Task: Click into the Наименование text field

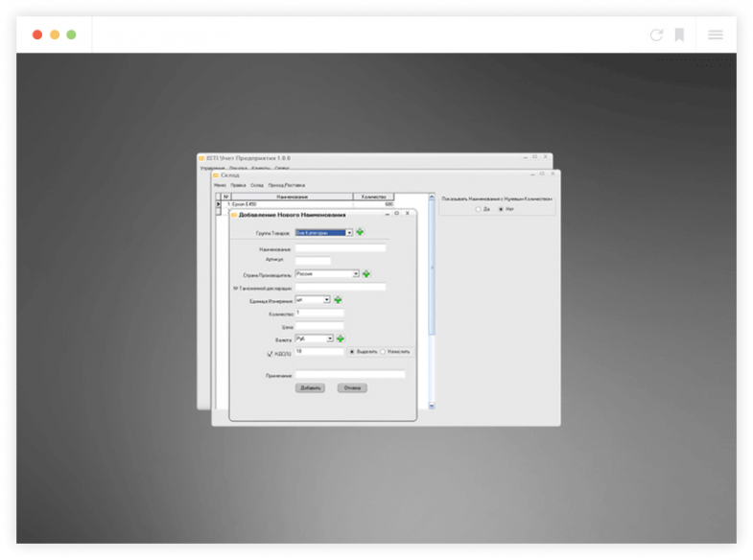Action: tap(341, 248)
